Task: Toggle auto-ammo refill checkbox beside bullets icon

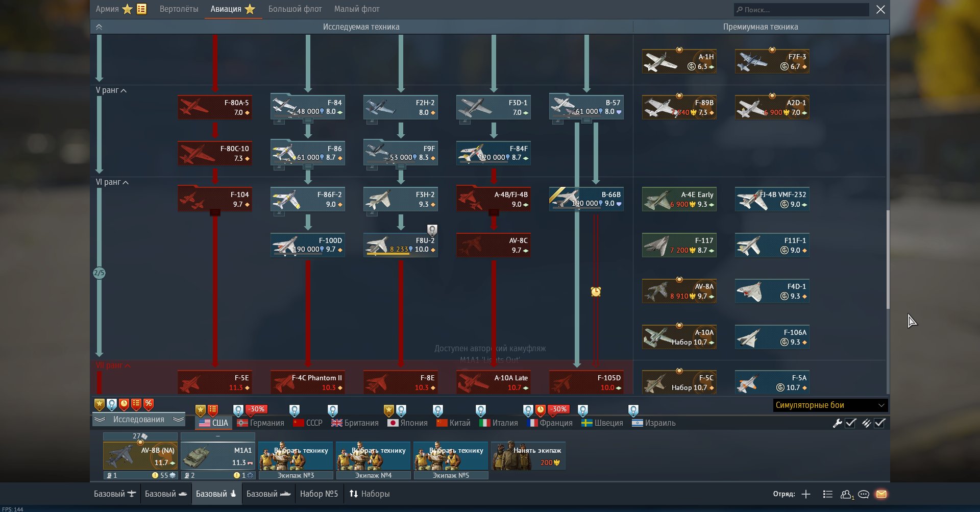Action: tap(879, 423)
